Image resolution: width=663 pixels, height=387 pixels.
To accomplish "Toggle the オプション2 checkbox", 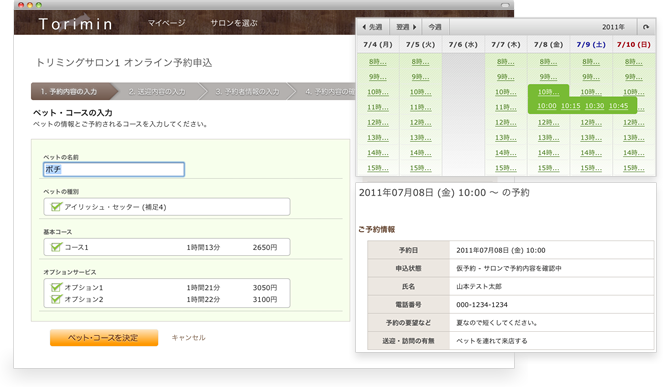I will (x=56, y=299).
